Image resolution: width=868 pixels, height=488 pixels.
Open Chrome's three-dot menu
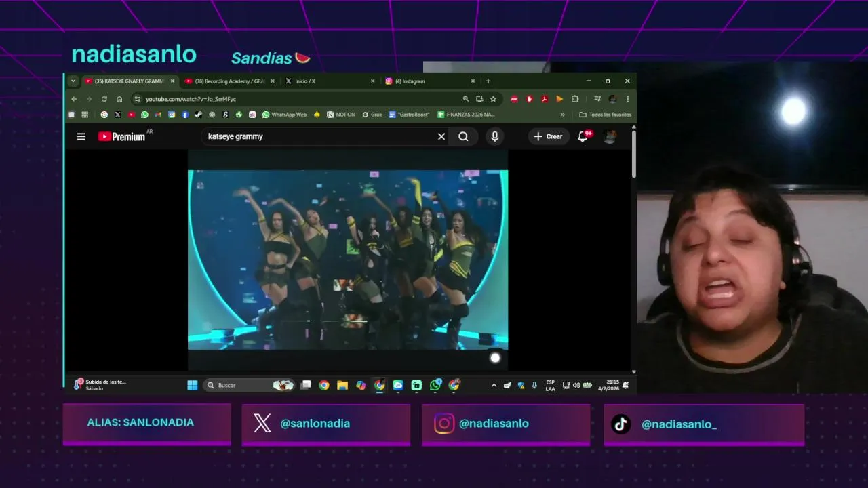tap(627, 99)
